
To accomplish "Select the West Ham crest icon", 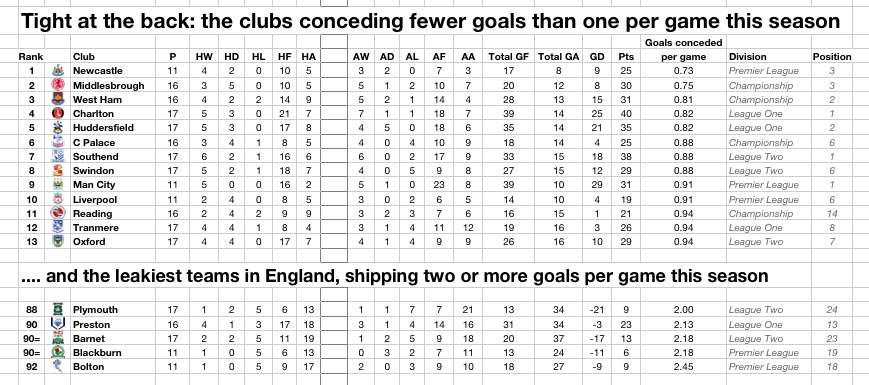I will point(57,100).
